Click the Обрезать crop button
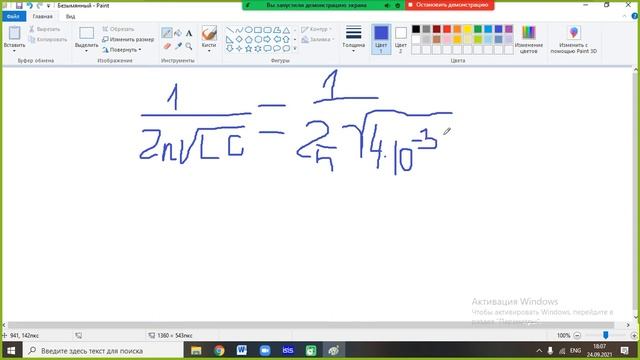Image resolution: width=640 pixels, height=360 pixels. click(x=118, y=29)
